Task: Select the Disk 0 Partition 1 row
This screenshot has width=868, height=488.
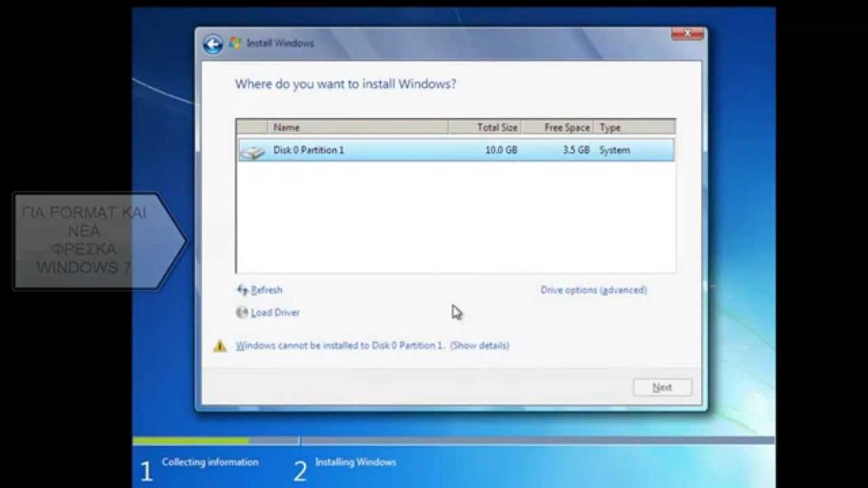Action: point(456,150)
